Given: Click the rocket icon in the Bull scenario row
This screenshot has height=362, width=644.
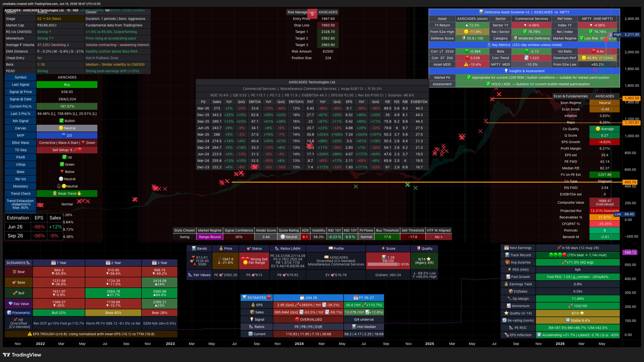Looking at the screenshot, I should pos(15,293).
